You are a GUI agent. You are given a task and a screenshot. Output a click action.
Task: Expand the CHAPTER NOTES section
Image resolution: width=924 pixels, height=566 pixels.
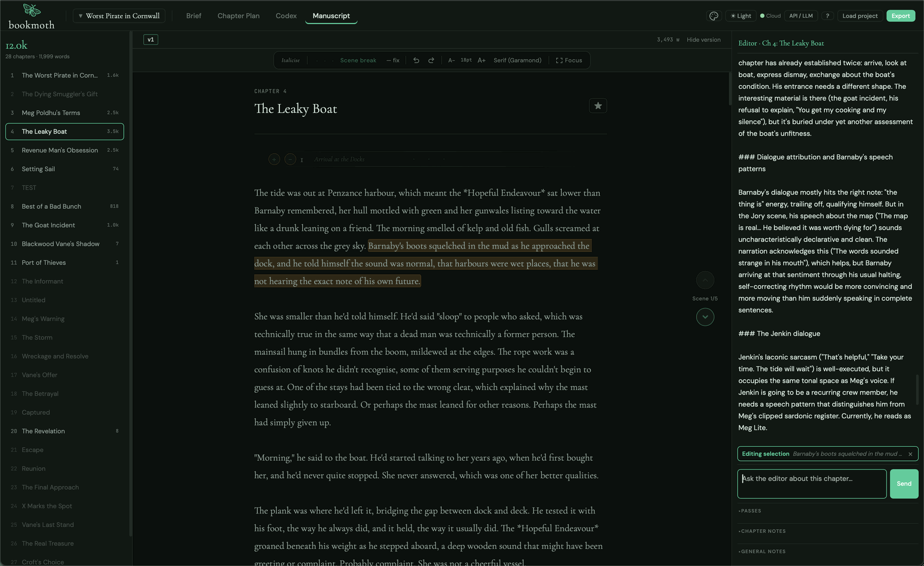pyautogui.click(x=762, y=531)
